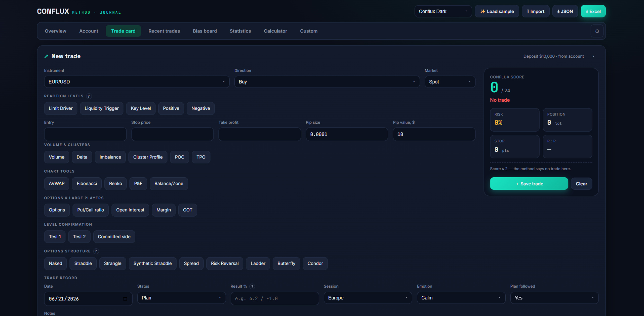
Task: Focus the Entry price input field
Action: coord(85,134)
